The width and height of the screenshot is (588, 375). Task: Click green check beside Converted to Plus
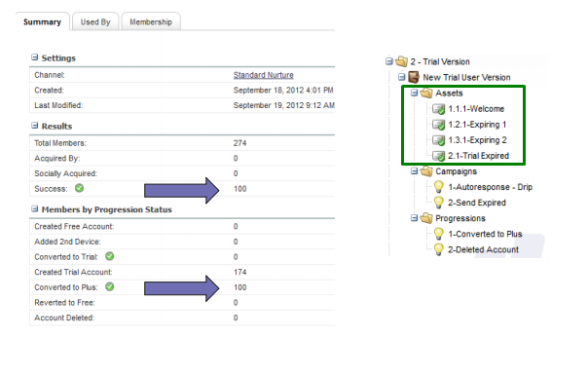[x=109, y=286]
